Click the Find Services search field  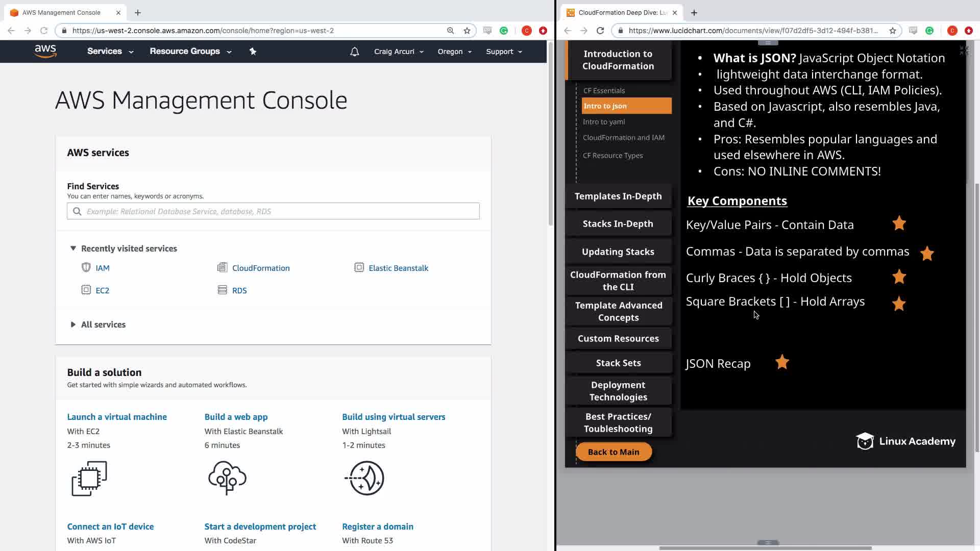[273, 211]
